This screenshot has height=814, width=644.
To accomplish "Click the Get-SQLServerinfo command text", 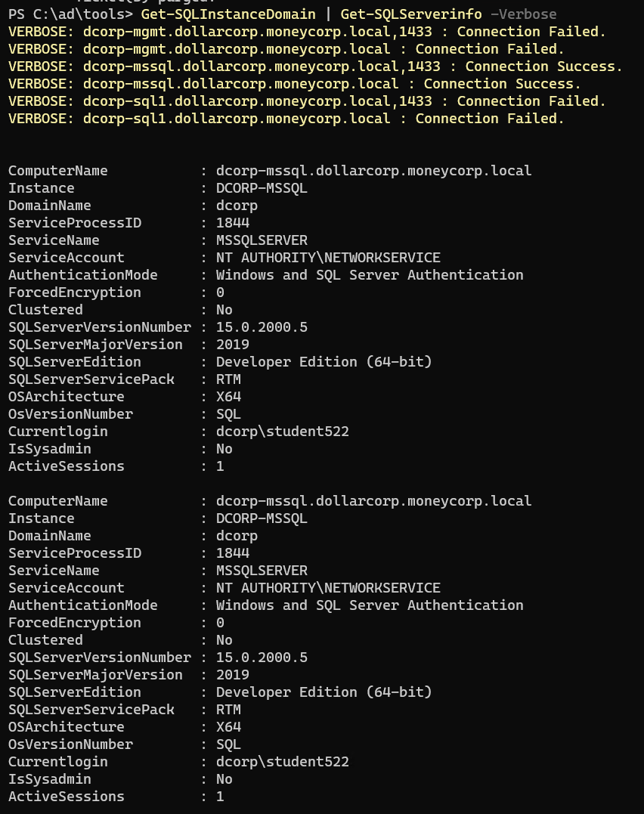I will click(x=410, y=14).
